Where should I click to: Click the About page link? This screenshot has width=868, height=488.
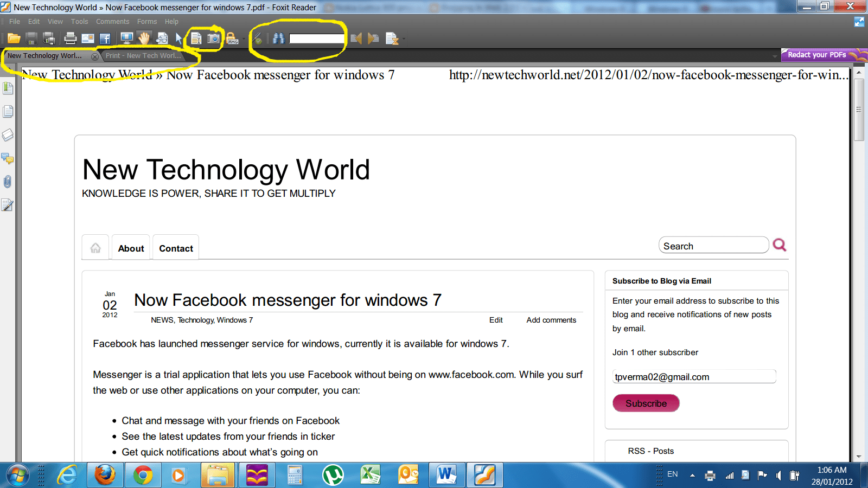(131, 248)
